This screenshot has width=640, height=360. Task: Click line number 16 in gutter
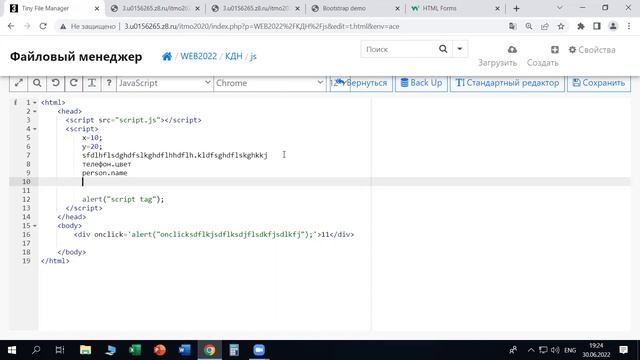click(26, 235)
